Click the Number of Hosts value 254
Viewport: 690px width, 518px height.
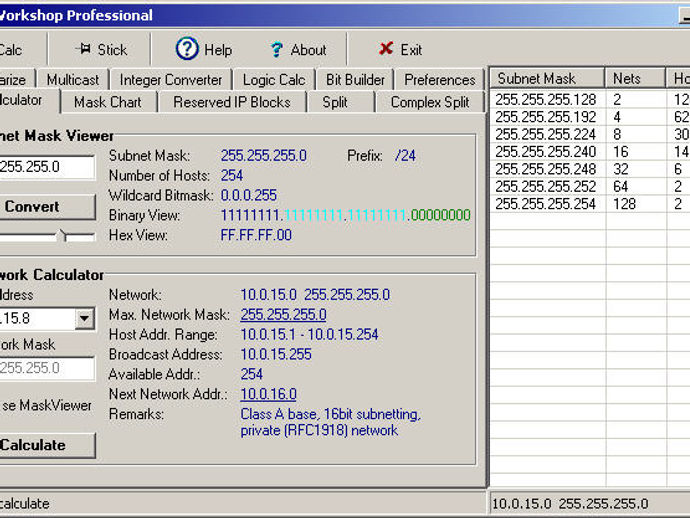(232, 175)
